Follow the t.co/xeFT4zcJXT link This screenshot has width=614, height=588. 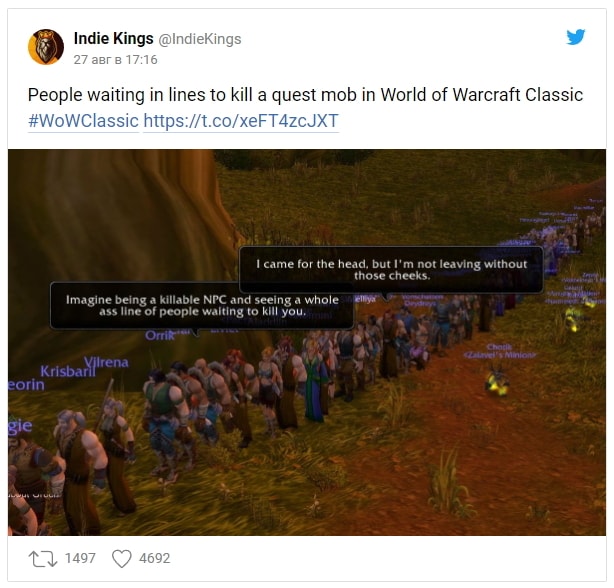pyautogui.click(x=241, y=121)
